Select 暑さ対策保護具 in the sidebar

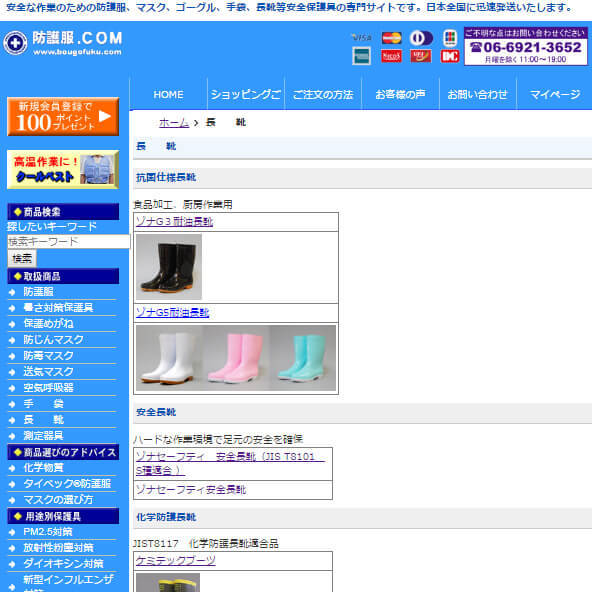(x=58, y=308)
